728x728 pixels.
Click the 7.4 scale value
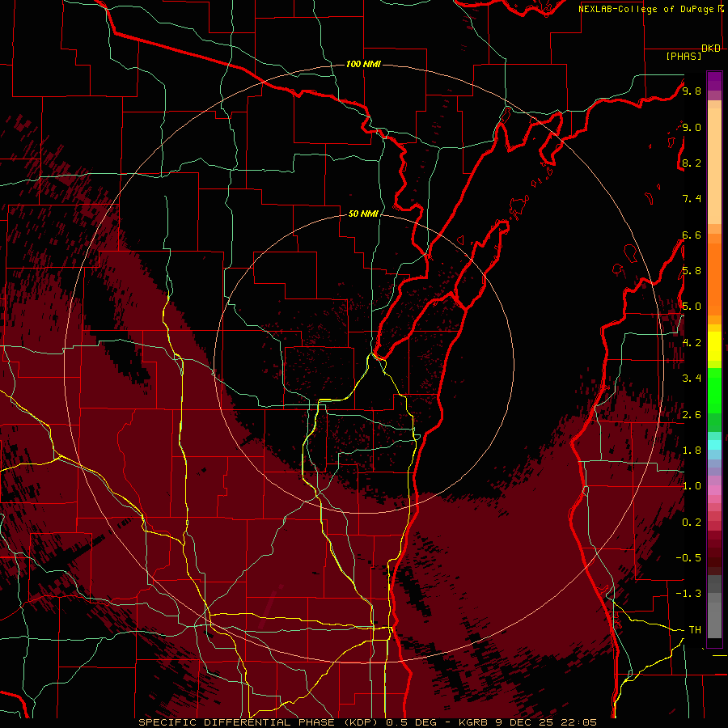pyautogui.click(x=692, y=199)
